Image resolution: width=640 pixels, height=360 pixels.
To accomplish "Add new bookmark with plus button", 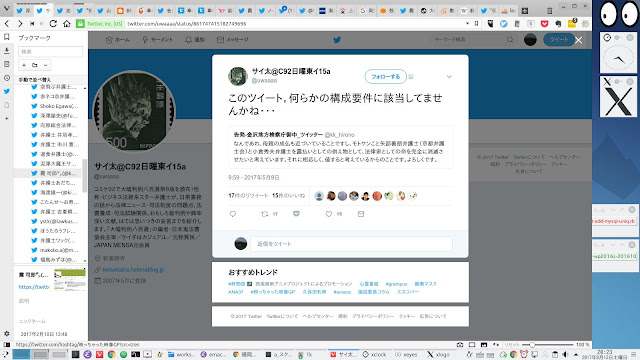I will [24, 65].
